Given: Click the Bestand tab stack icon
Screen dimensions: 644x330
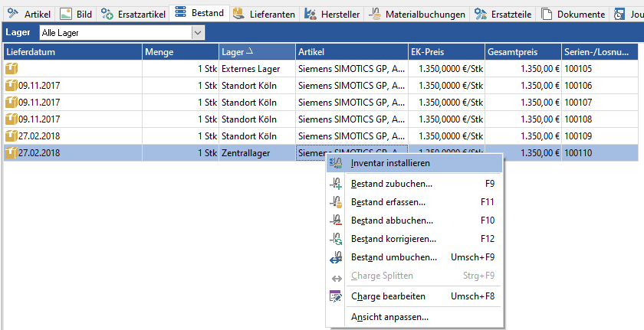Looking at the screenshot, I should coord(180,12).
